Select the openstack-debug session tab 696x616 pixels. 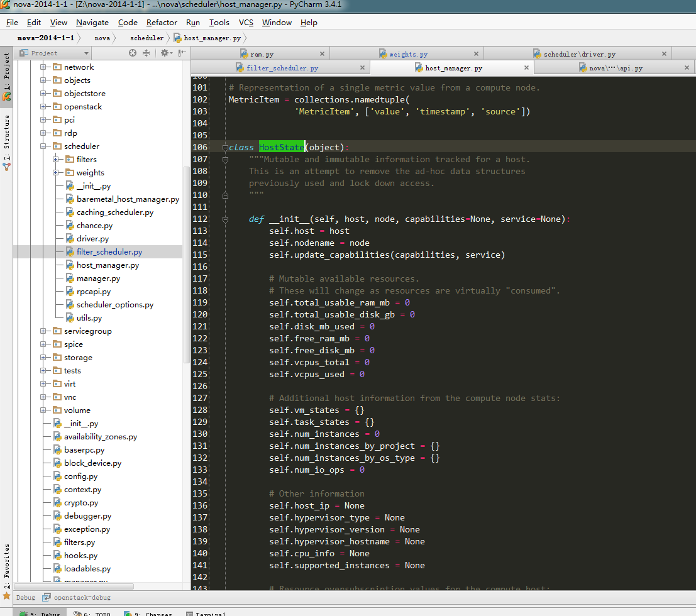coord(77,597)
